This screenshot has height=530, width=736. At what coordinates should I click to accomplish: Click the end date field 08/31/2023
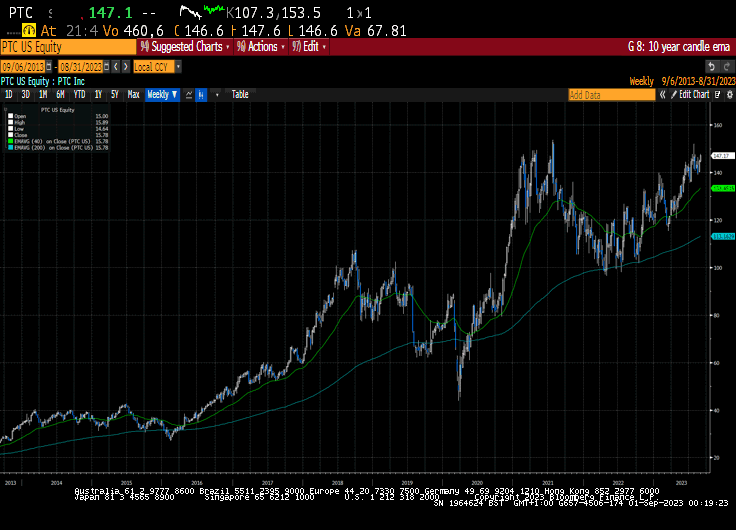click(x=81, y=67)
